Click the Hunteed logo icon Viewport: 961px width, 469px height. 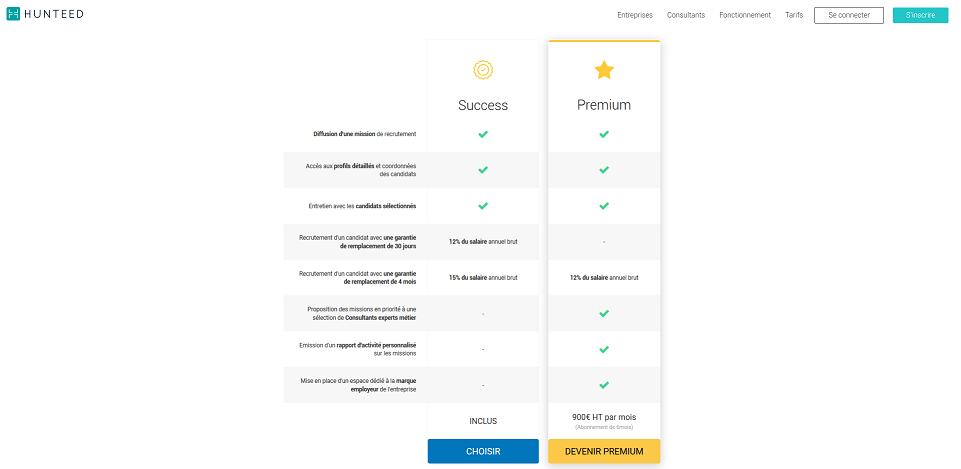[13, 14]
